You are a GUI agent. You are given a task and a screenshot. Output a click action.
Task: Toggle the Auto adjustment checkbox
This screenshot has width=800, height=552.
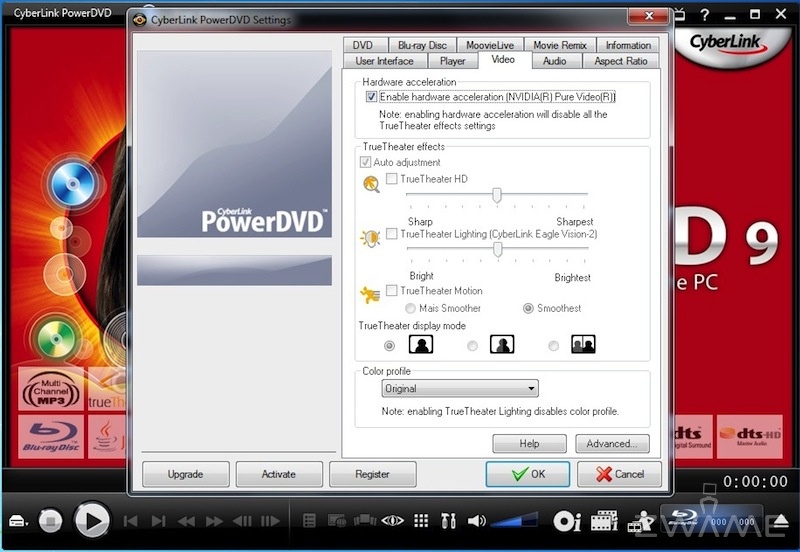[365, 162]
